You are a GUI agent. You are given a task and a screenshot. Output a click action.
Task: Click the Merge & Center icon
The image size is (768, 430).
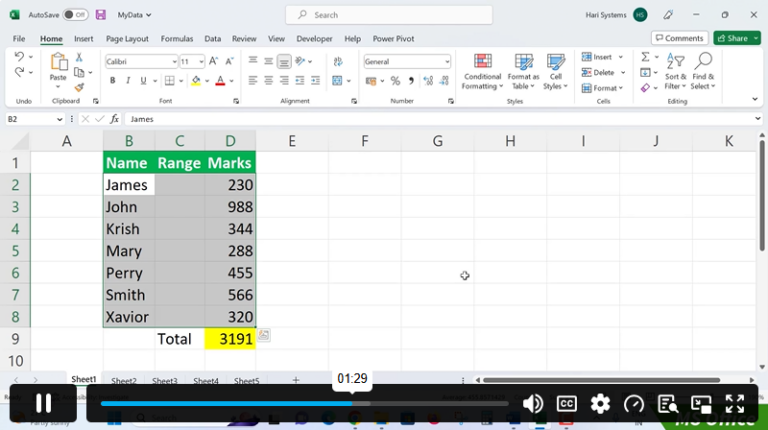pyautogui.click(x=337, y=80)
